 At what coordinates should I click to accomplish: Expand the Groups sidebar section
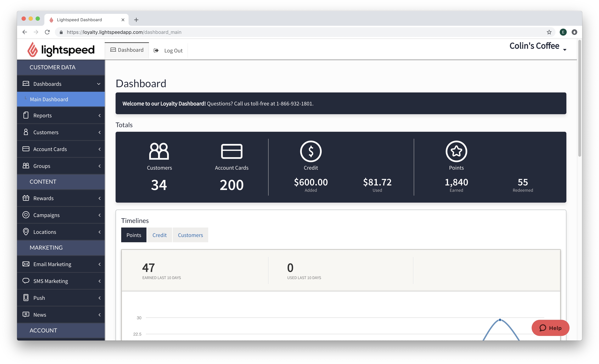99,166
